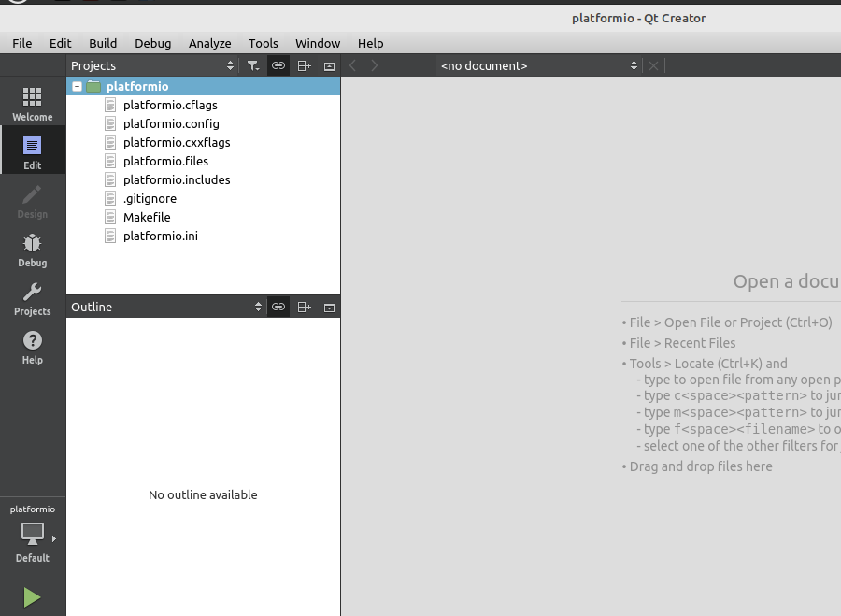
Task: Open the <no document> file dropdown
Action: pyautogui.click(x=538, y=65)
